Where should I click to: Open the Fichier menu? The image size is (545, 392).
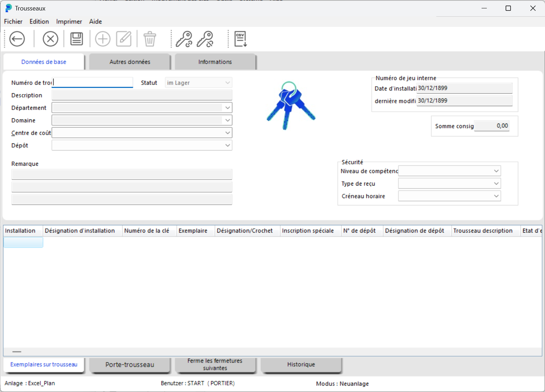coord(13,22)
